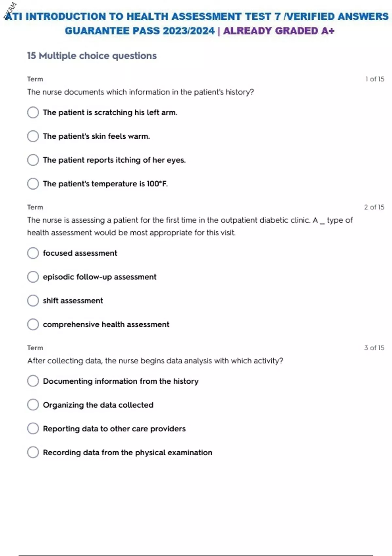The height and width of the screenshot is (556, 392).
Task: Pick the temperature is 100°F answer
Action: (x=33, y=184)
